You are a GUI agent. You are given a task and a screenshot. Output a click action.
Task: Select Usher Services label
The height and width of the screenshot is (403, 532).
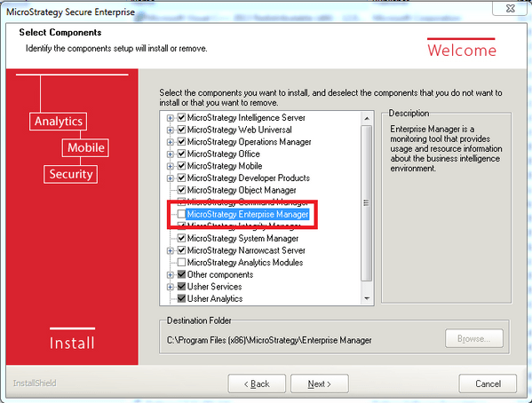point(214,287)
